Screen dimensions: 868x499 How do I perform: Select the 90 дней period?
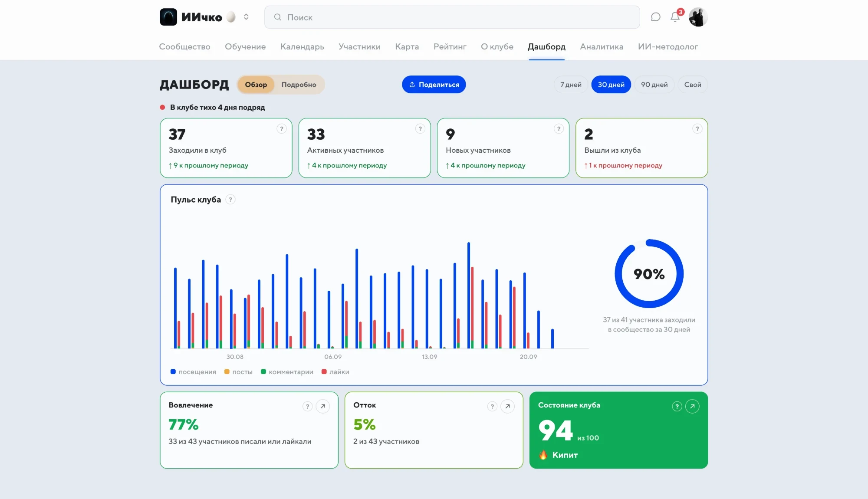tap(654, 85)
